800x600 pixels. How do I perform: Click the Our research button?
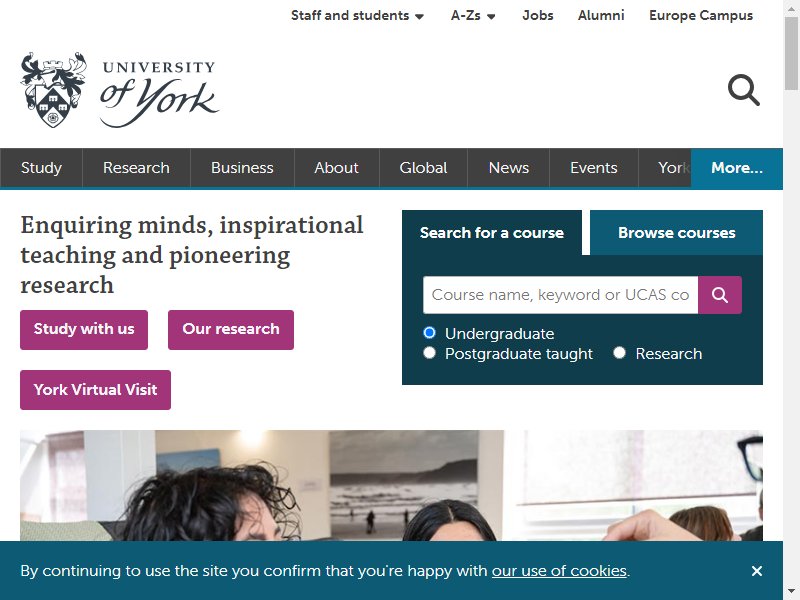[231, 330]
